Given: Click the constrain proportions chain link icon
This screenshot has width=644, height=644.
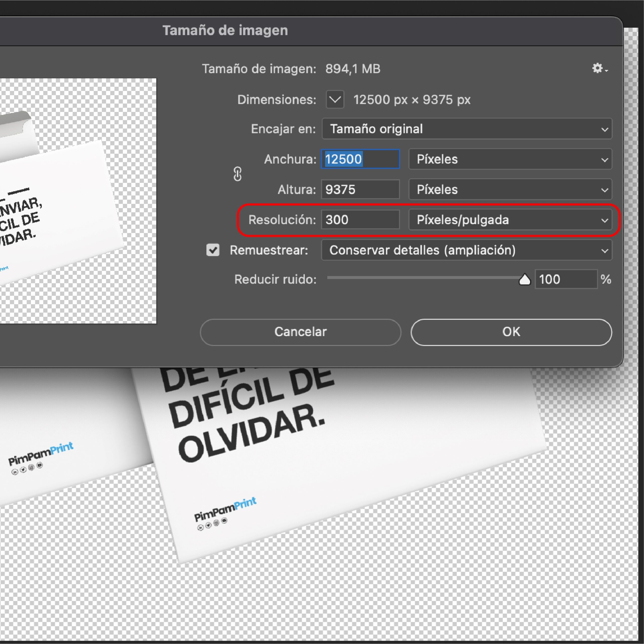Looking at the screenshot, I should [237, 174].
